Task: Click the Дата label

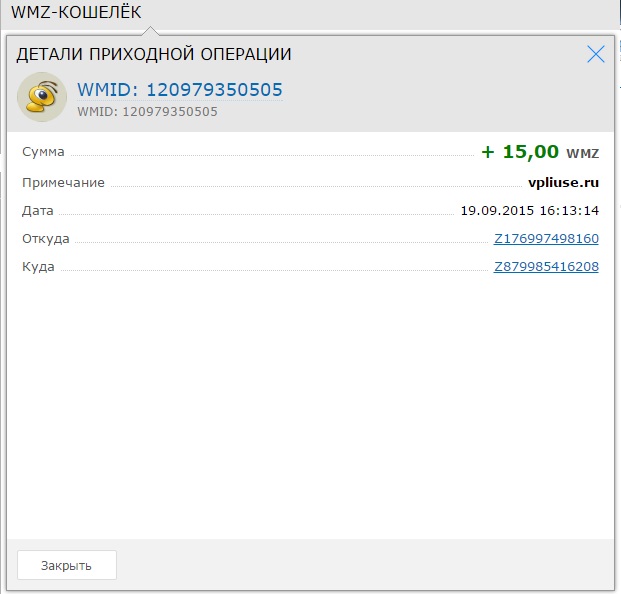Action: (x=38, y=211)
